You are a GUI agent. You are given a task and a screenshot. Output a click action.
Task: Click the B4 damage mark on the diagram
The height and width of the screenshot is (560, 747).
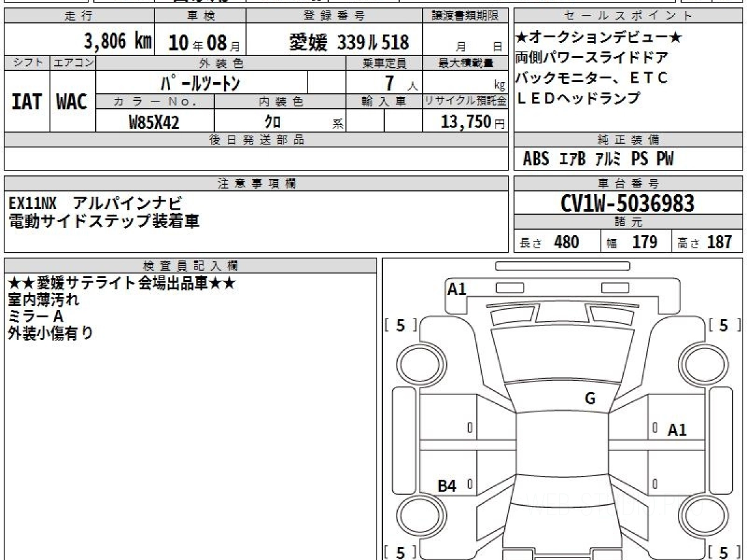[x=446, y=486]
